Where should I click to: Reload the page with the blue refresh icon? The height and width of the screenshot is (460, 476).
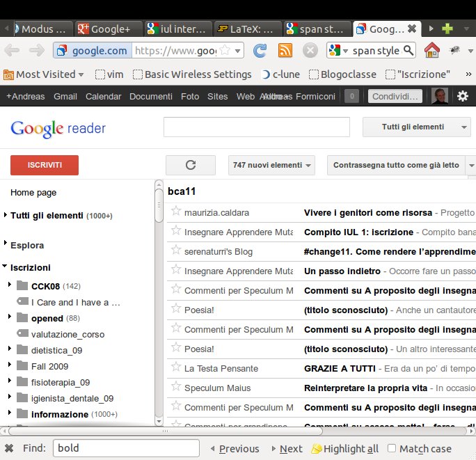[260, 50]
